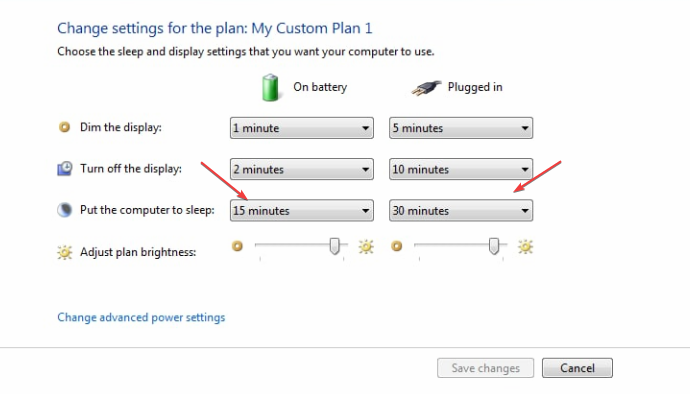Open Change advanced power settings link
The width and height of the screenshot is (690, 394).
(141, 317)
